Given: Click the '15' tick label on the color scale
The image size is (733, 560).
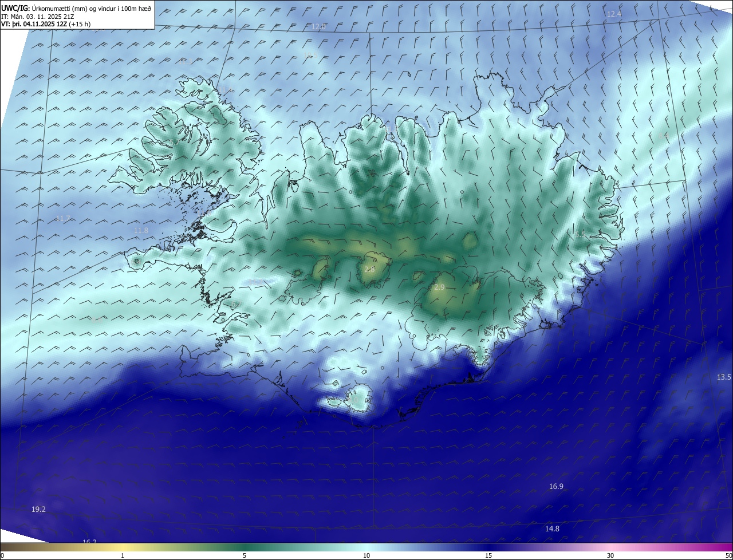Looking at the screenshot, I should (488, 555).
